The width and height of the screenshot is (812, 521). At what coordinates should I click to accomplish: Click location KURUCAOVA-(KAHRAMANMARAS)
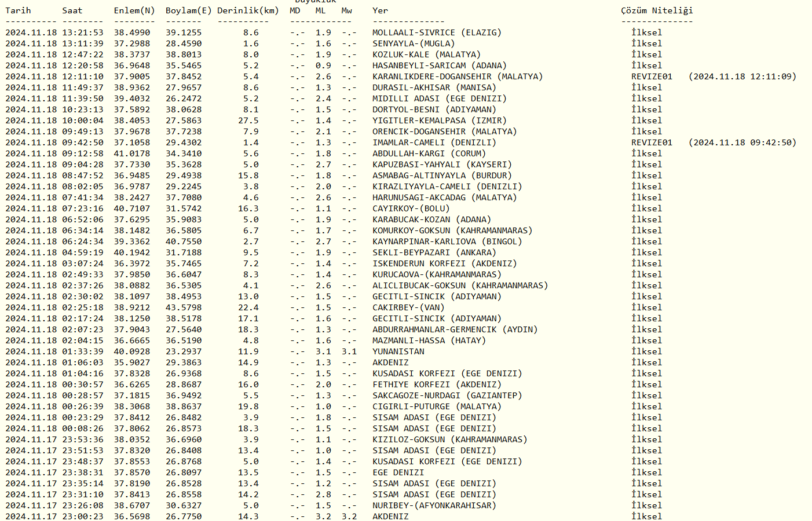click(x=437, y=274)
